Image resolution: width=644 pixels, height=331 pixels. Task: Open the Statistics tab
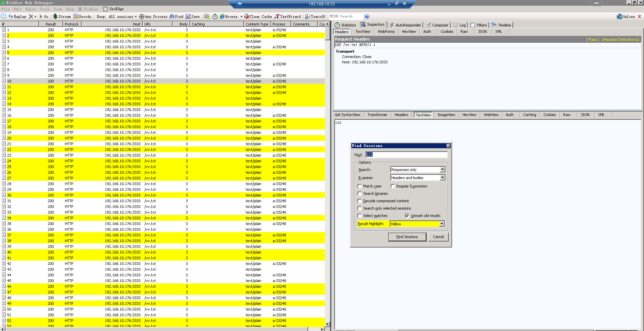(345, 25)
